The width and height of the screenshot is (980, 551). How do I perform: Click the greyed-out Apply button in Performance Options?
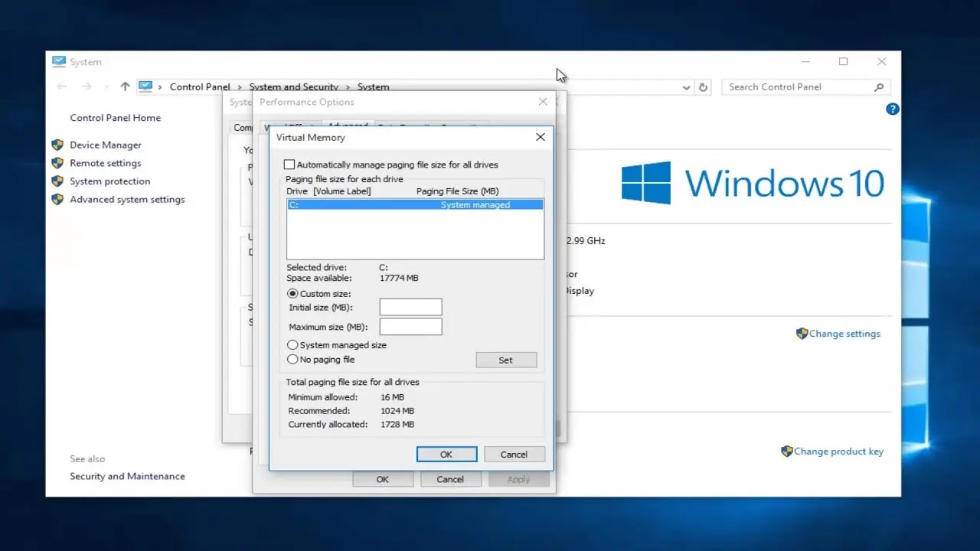(x=518, y=479)
